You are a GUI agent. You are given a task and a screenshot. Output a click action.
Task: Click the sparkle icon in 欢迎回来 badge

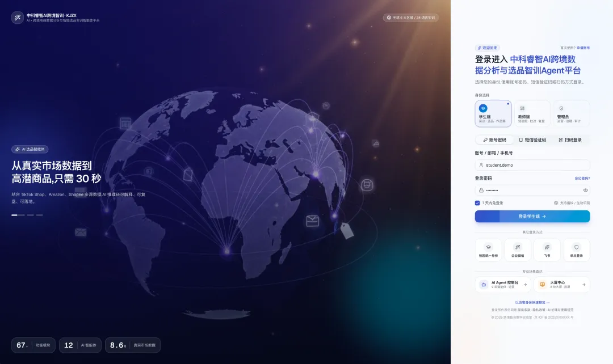480,48
